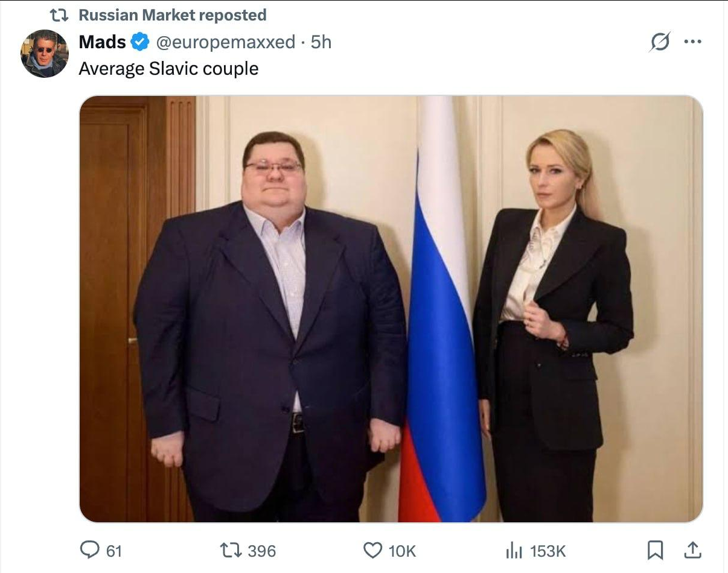The image size is (728, 573).
Task: Open the Grok explain icon
Action: [x=660, y=42]
